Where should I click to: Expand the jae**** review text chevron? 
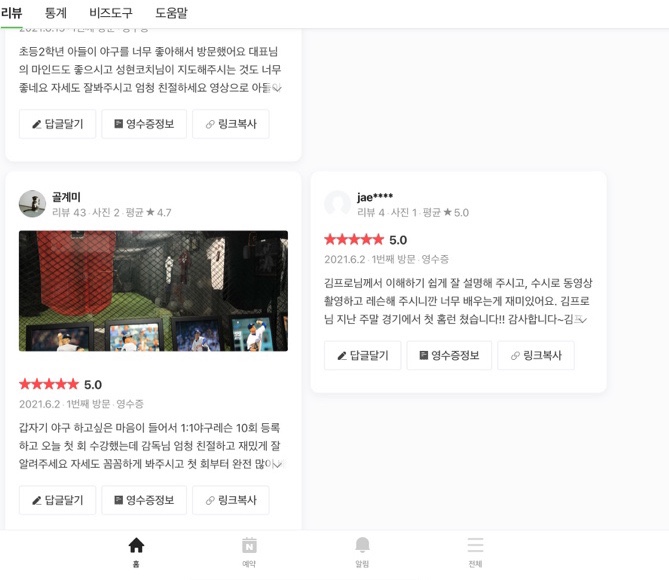tap(583, 320)
